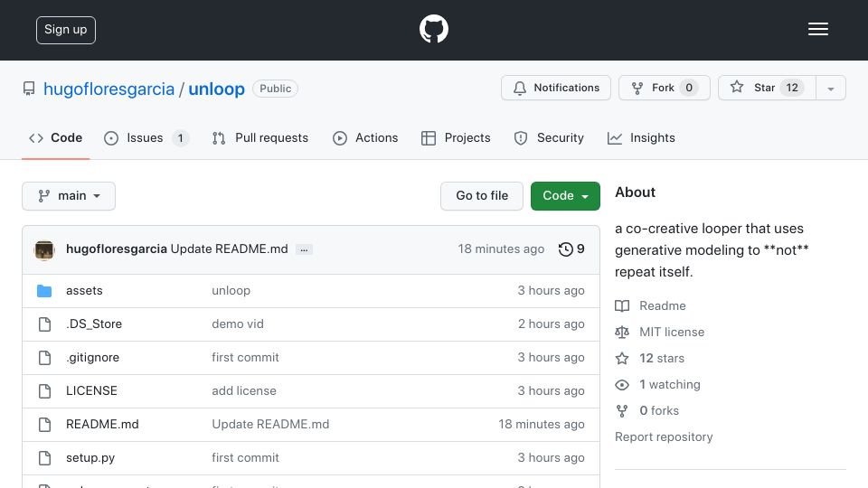The height and width of the screenshot is (488, 868).
Task: Click the setup.py file icon
Action: (44, 458)
